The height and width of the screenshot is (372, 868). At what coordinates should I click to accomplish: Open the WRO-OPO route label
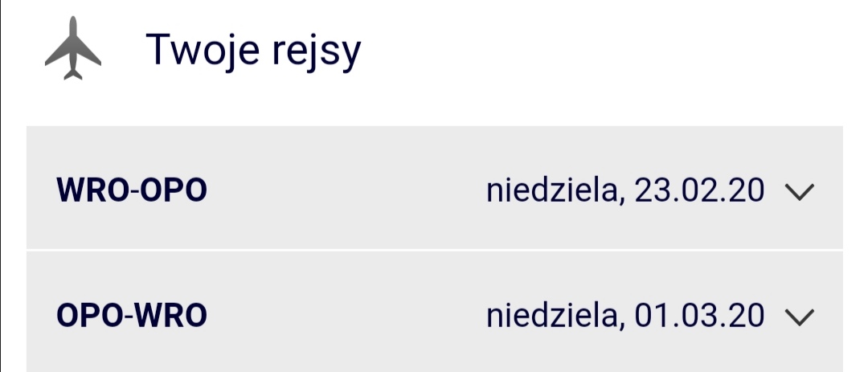coord(132,190)
